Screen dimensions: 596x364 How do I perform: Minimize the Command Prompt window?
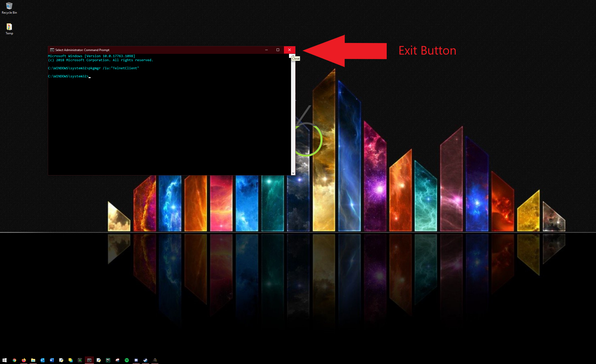(267, 50)
